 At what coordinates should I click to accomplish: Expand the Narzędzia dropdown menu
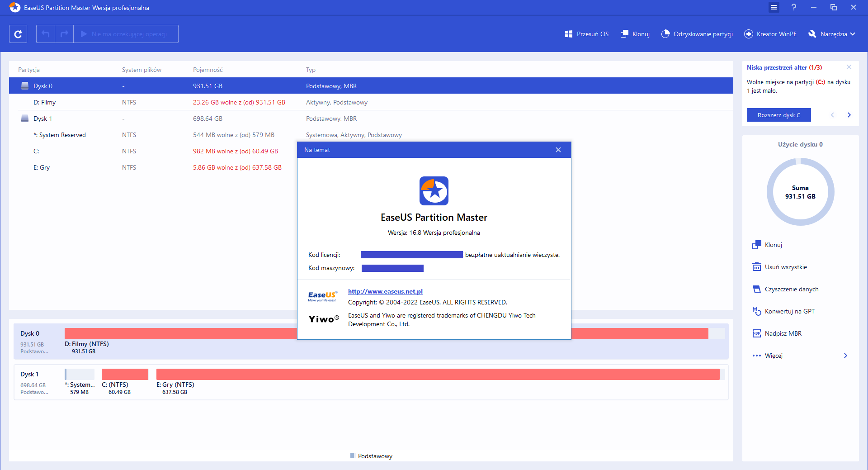click(x=832, y=34)
